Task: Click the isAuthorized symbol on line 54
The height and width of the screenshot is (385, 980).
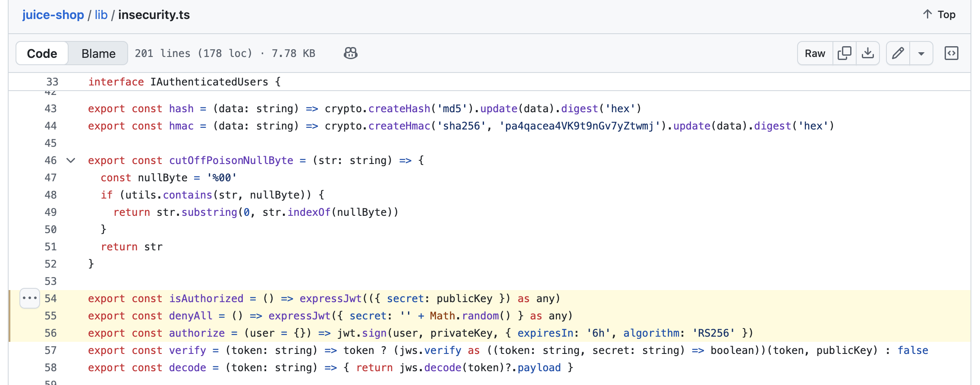Action: [x=206, y=299]
